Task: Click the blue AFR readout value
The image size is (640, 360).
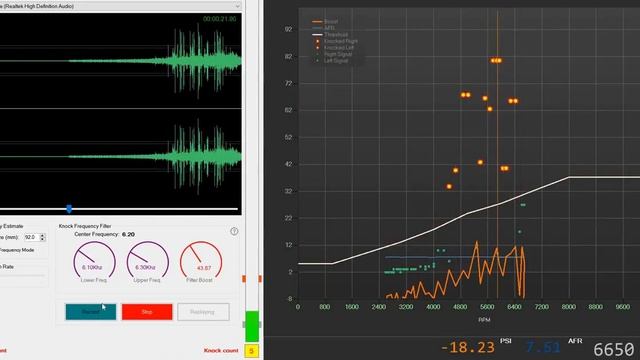Action: [542, 348]
